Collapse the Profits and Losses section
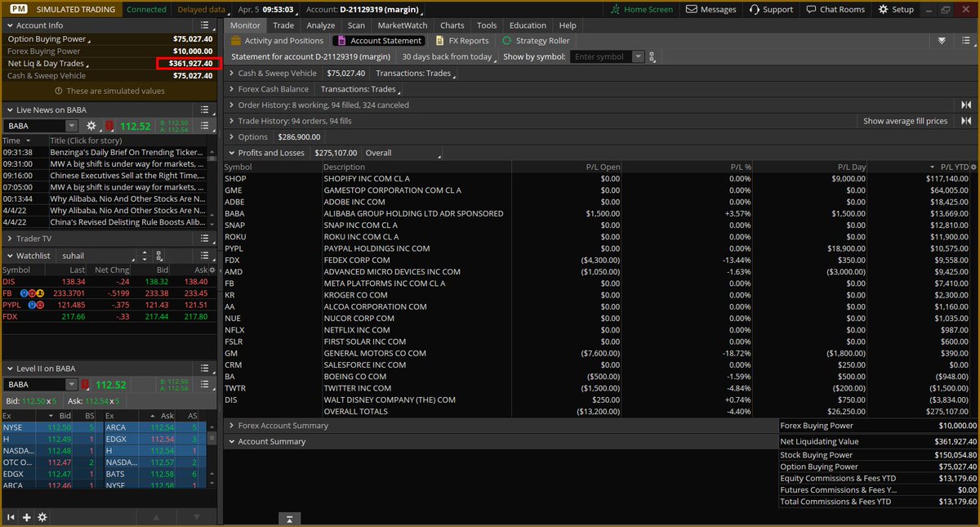The width and height of the screenshot is (980, 527). pyautogui.click(x=231, y=153)
